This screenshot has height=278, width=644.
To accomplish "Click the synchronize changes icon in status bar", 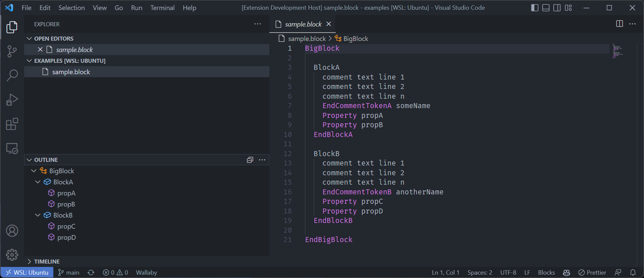I will (91, 273).
